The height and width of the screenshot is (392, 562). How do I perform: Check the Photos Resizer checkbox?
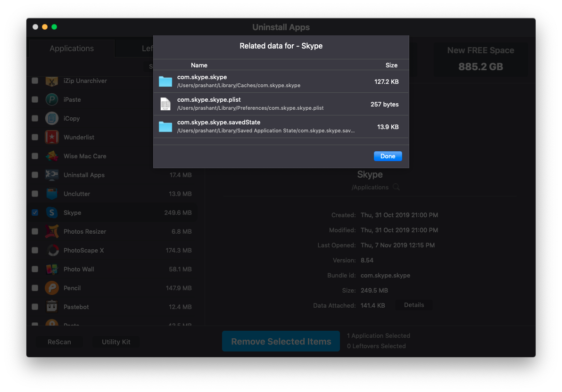35,231
